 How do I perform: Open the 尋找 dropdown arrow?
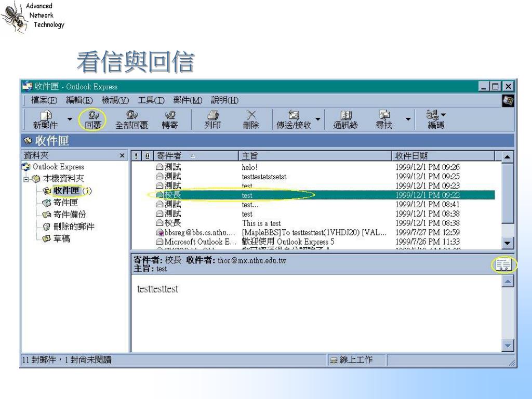[x=408, y=119]
